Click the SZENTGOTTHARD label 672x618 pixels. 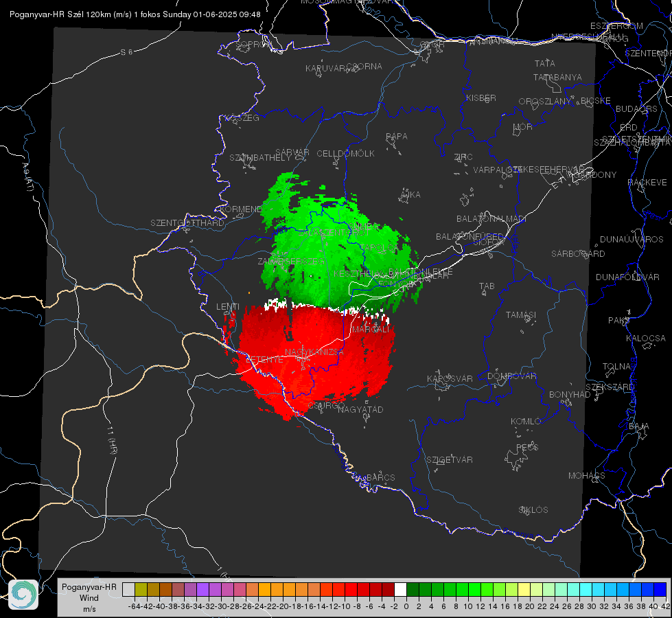tap(187, 223)
